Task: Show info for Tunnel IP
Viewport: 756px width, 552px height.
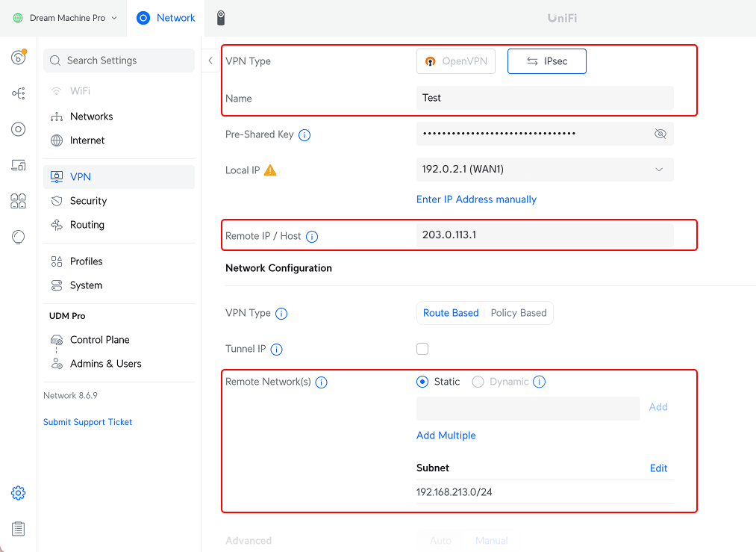Action: 277,350
